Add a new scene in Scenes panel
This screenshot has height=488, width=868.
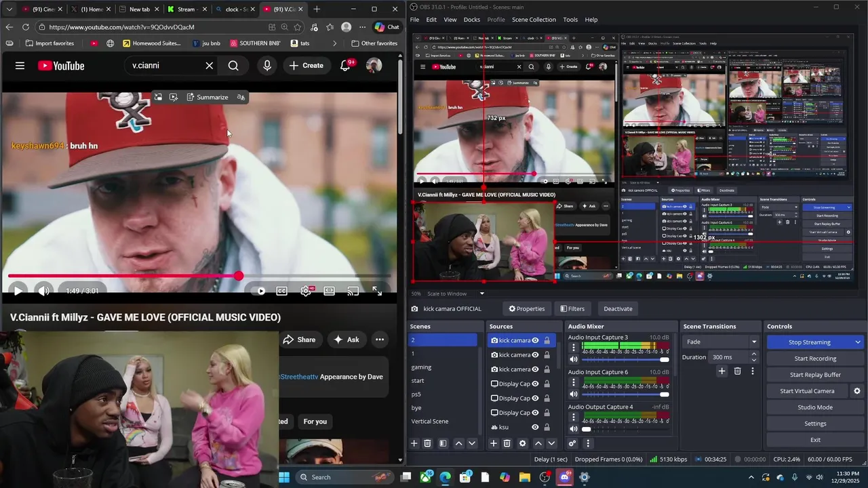tap(414, 443)
